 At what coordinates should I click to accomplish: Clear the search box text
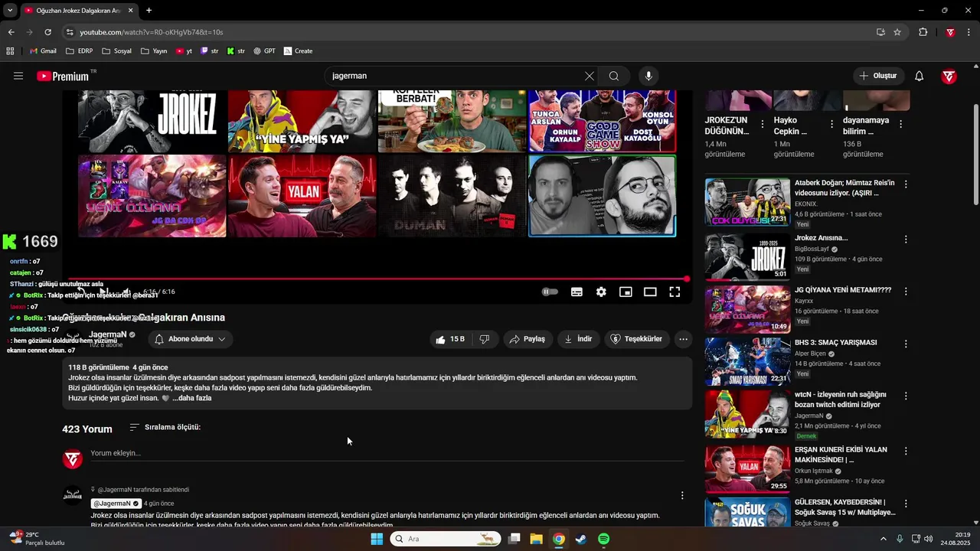click(589, 76)
